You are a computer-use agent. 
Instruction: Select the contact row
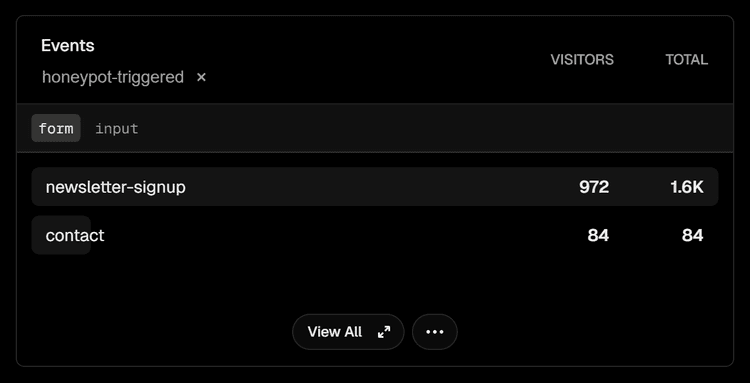click(x=375, y=235)
